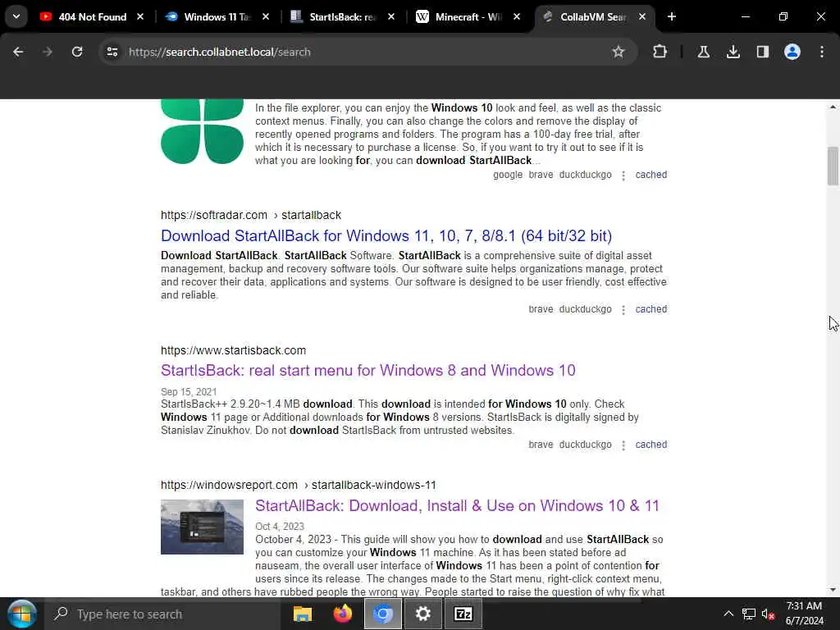Close the CollabVM Search tab
840x630 pixels.
(x=641, y=16)
